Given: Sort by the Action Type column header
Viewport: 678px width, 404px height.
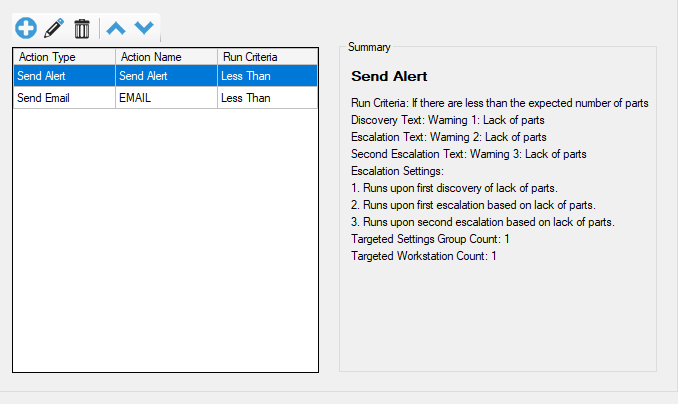Looking at the screenshot, I should 64,57.
